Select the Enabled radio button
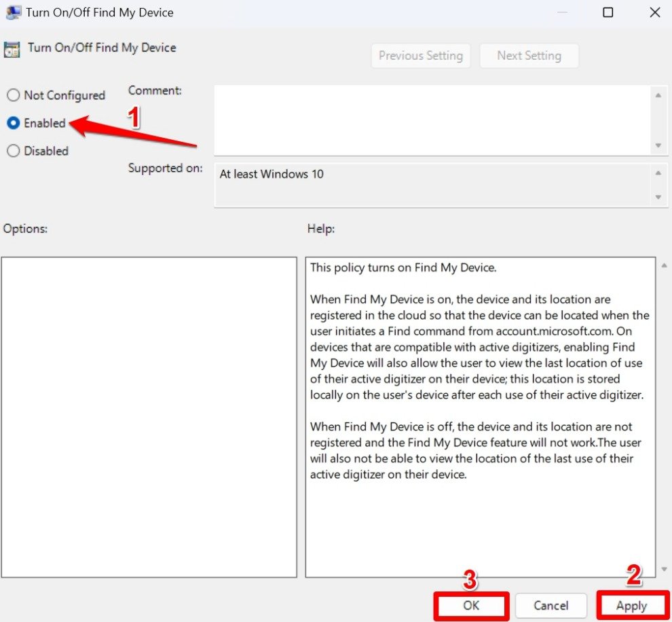 [13, 123]
